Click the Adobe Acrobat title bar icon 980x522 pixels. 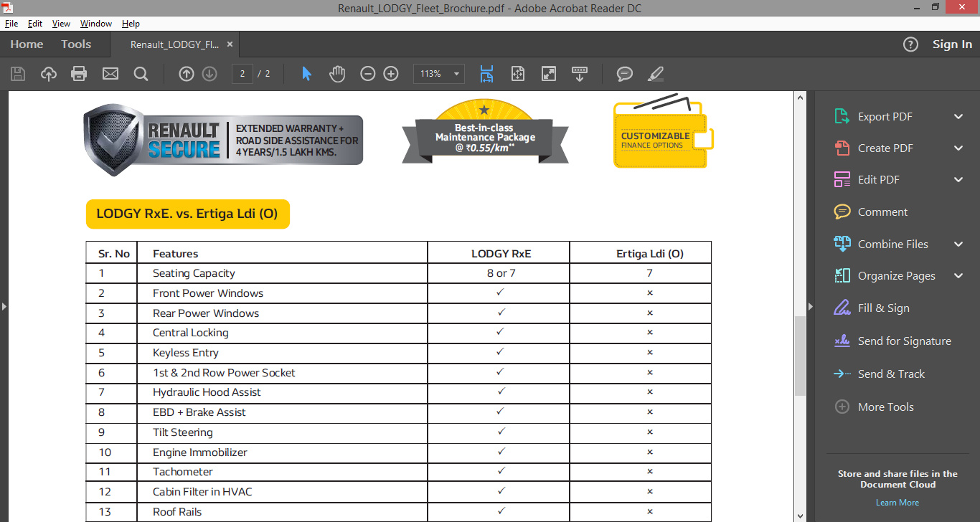9,7
